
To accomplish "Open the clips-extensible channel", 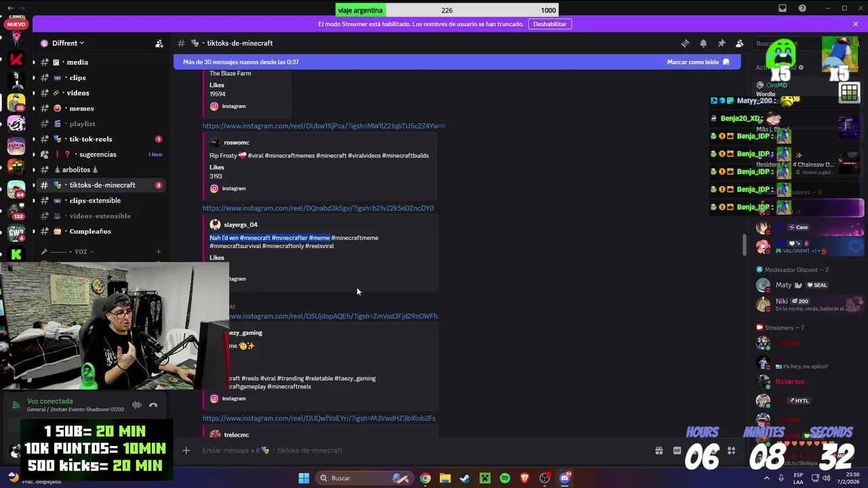I will [x=101, y=201].
